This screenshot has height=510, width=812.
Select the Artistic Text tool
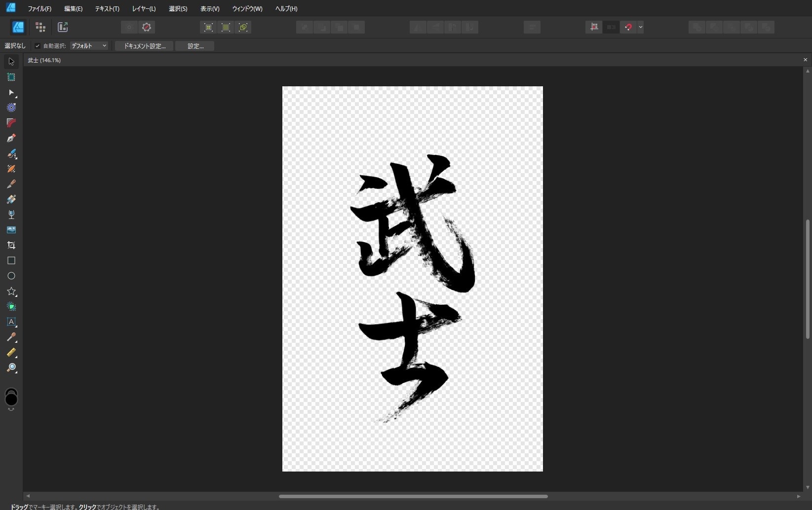coord(11,322)
